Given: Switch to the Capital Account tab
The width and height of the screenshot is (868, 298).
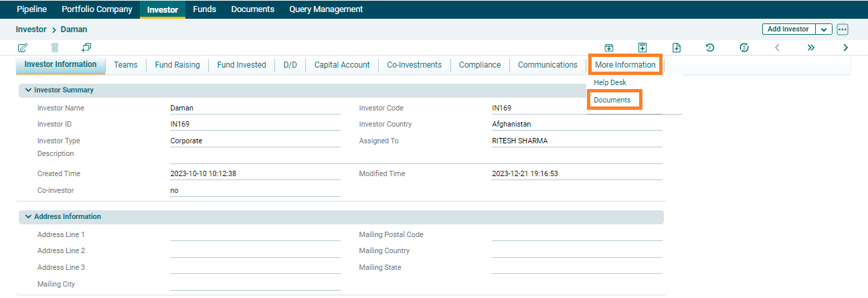Looking at the screenshot, I should (x=342, y=65).
